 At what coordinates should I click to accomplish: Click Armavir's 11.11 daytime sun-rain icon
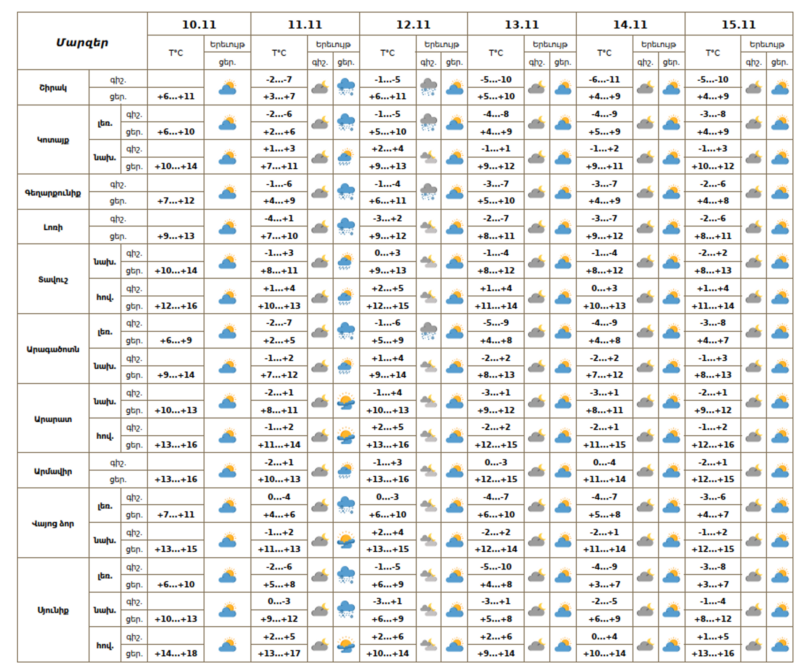[346, 471]
